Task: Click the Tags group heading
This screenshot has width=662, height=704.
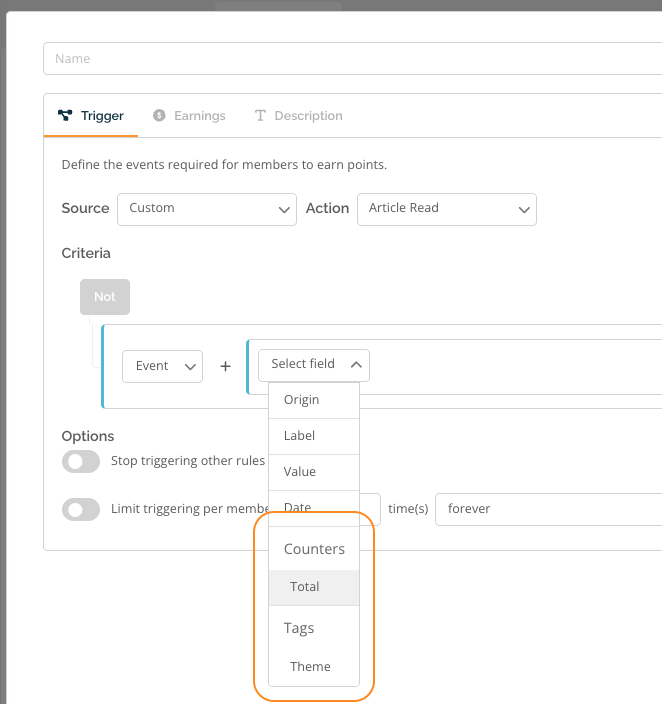Action: [299, 629]
